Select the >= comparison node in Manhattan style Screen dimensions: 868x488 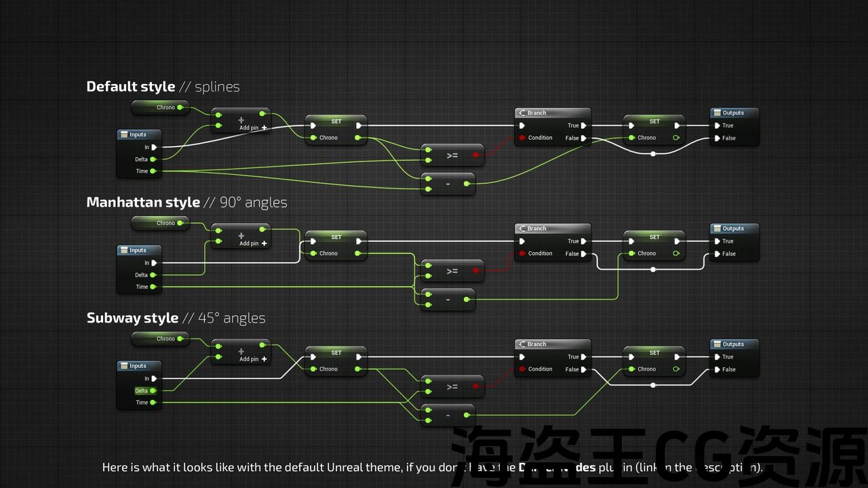click(x=452, y=271)
